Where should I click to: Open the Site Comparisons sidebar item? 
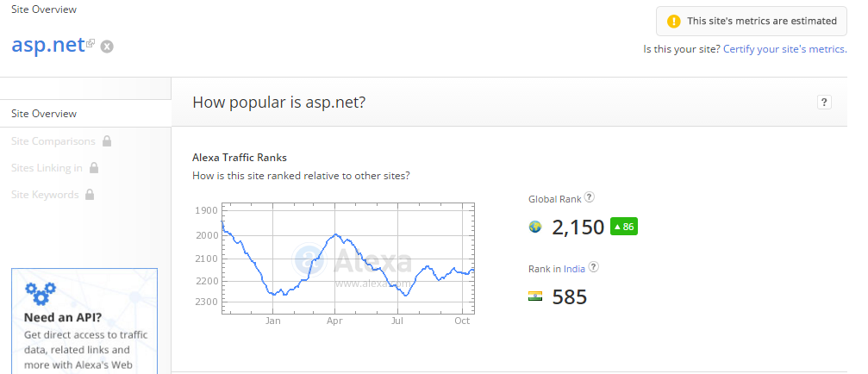[x=53, y=141]
